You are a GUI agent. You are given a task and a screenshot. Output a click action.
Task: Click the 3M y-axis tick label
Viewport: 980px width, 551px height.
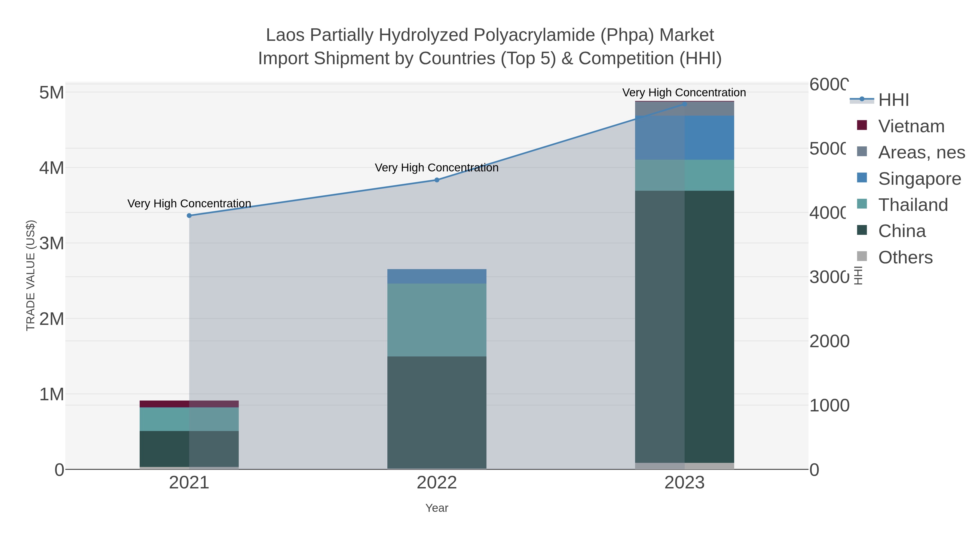(x=52, y=243)
